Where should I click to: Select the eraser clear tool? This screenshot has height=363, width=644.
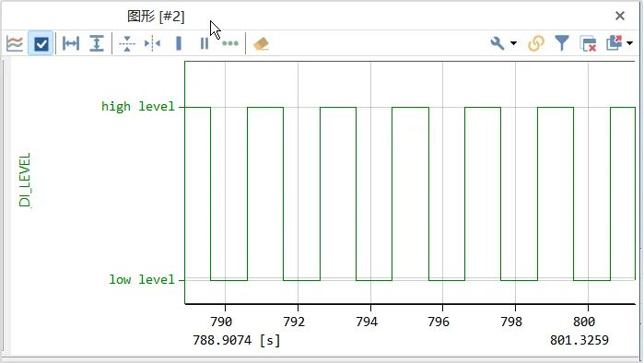click(x=261, y=43)
